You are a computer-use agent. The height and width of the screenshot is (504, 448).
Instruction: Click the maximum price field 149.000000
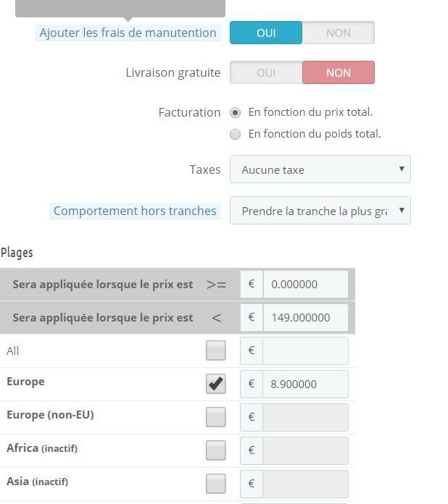(x=305, y=318)
